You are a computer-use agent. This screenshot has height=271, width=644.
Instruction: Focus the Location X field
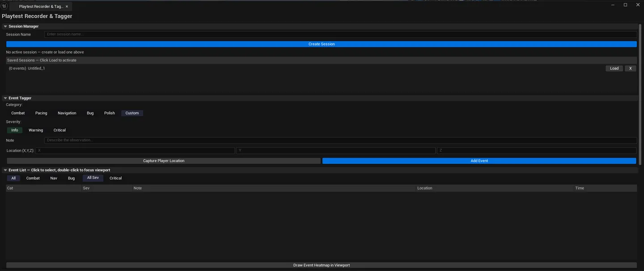point(135,151)
